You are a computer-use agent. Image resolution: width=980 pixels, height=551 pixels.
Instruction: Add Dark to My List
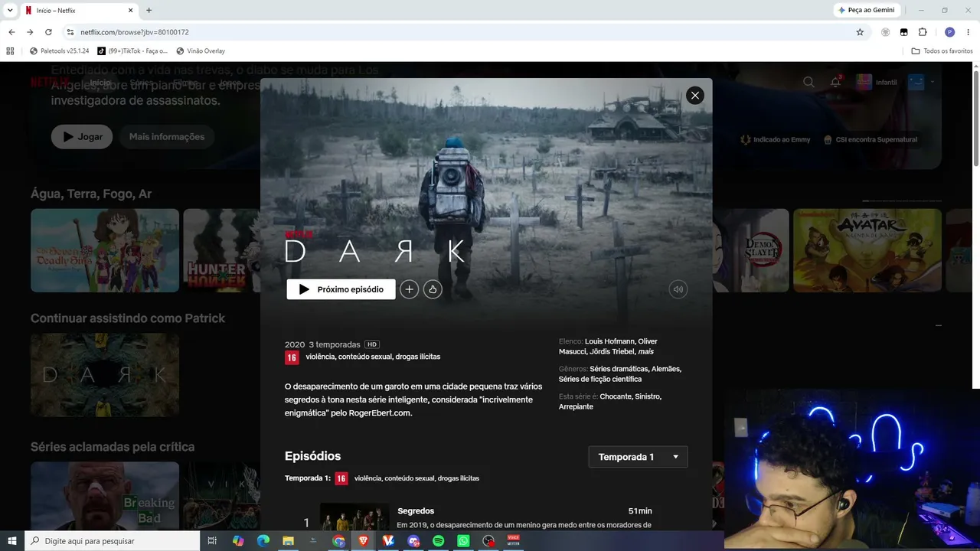(x=409, y=289)
